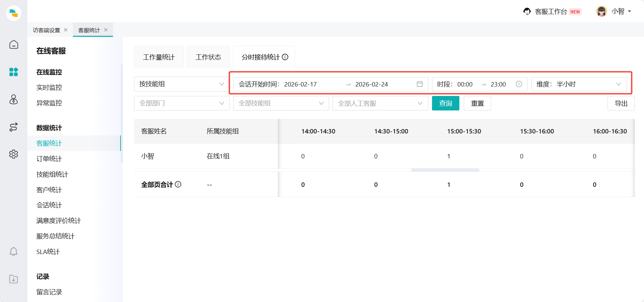Click the clock icon in 时段 field
The height and width of the screenshot is (302, 644).
[x=519, y=84]
